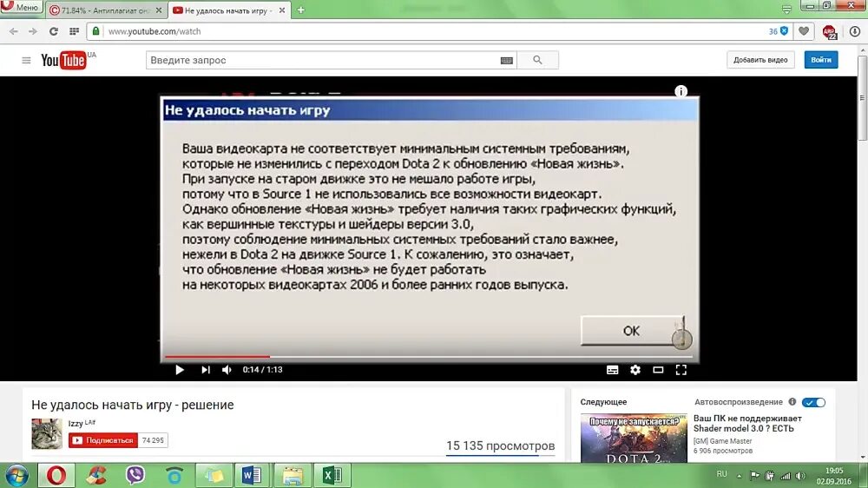Open Microsoft Word from taskbar
This screenshot has width=868, height=488.
click(x=253, y=475)
